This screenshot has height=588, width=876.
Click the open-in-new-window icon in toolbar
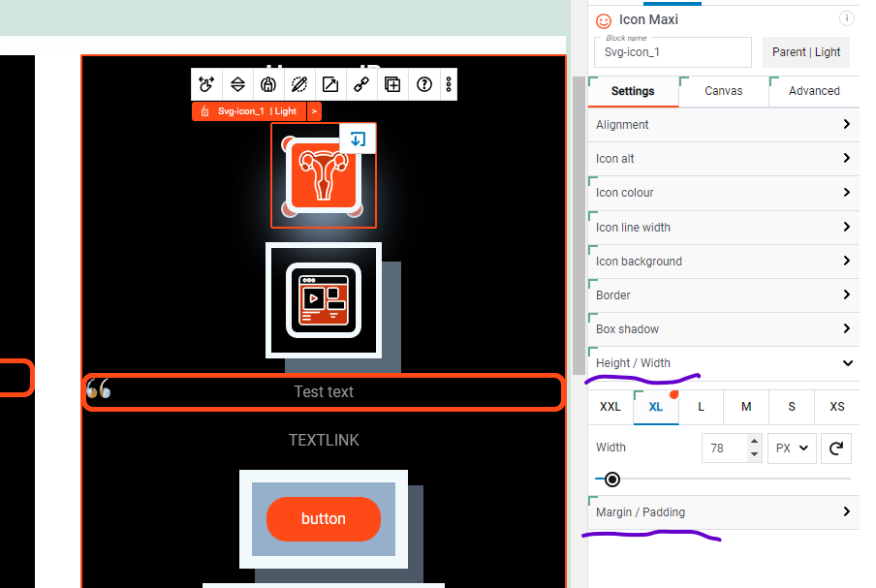(330, 84)
